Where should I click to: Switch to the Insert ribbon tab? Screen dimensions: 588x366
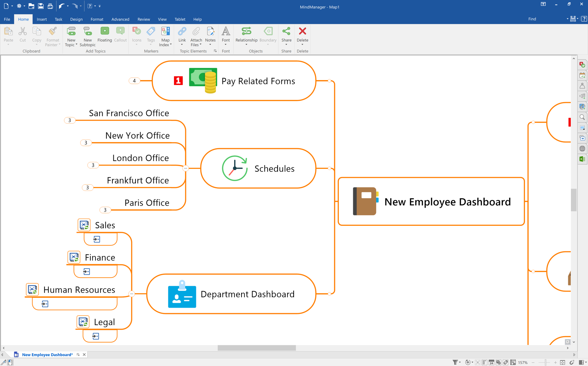pyautogui.click(x=42, y=19)
